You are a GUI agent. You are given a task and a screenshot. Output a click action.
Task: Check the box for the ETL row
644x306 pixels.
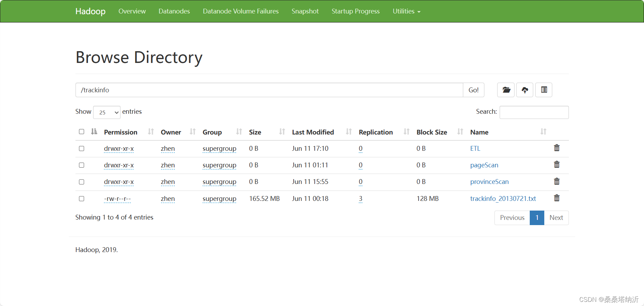coord(81,148)
